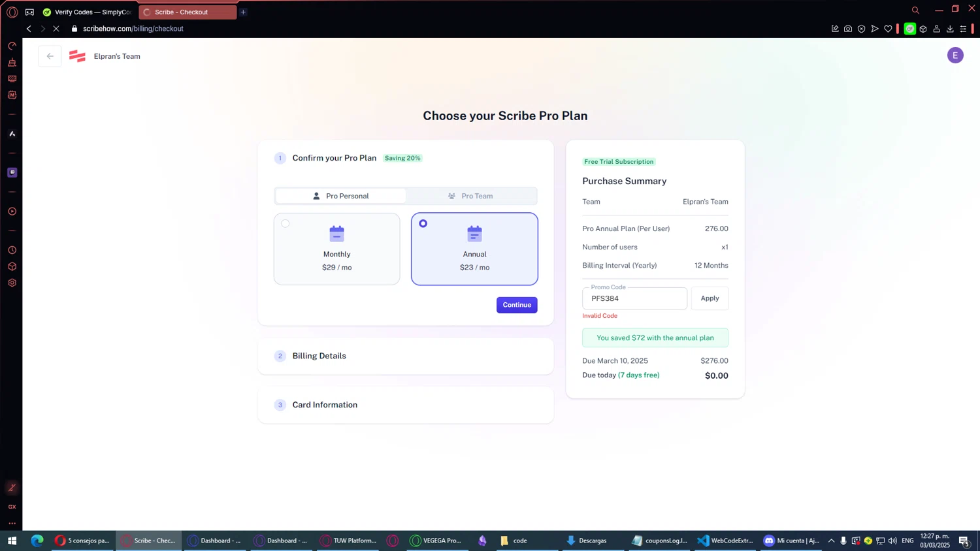Open the sidebar three-dots menu

[12, 523]
